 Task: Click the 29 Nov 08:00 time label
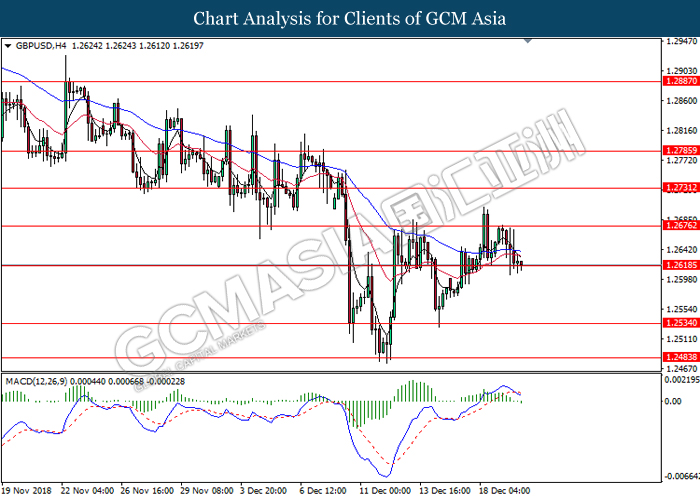(x=207, y=491)
